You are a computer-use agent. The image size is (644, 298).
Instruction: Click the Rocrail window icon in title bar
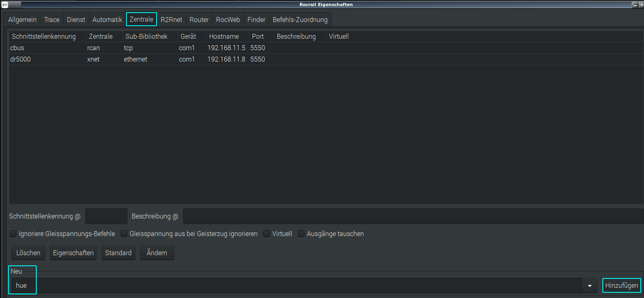click(5, 4)
